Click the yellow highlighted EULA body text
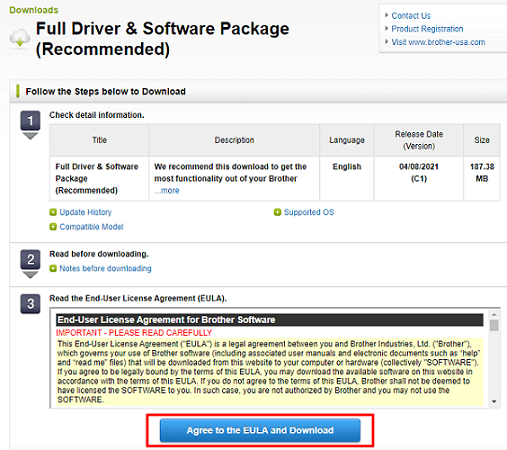The width and height of the screenshot is (507, 450). click(x=269, y=372)
